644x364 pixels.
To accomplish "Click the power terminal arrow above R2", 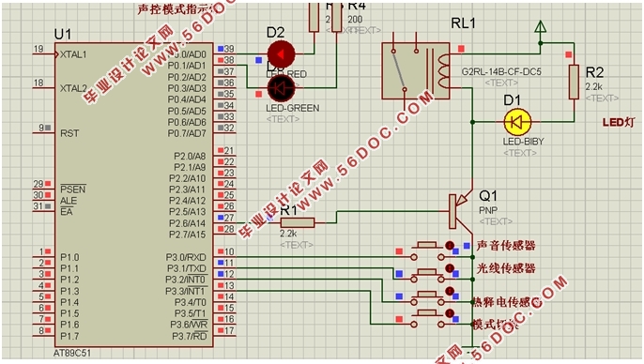I will (541, 26).
